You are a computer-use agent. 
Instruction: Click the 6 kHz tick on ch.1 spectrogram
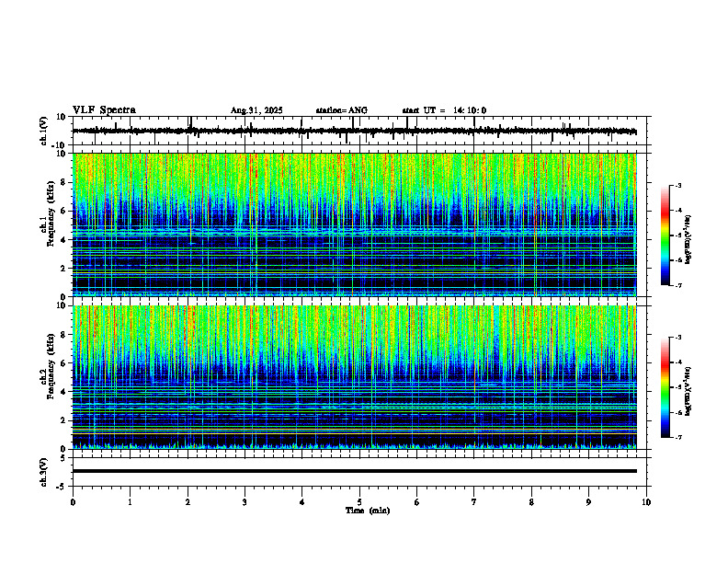point(64,212)
